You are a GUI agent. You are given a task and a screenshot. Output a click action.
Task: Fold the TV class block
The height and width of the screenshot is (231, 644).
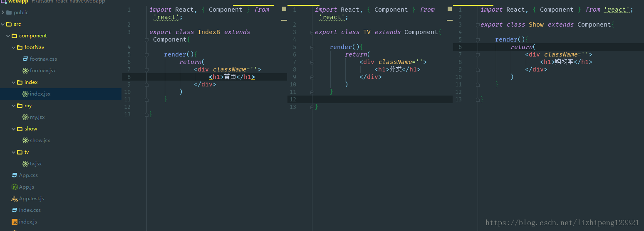[312, 32]
